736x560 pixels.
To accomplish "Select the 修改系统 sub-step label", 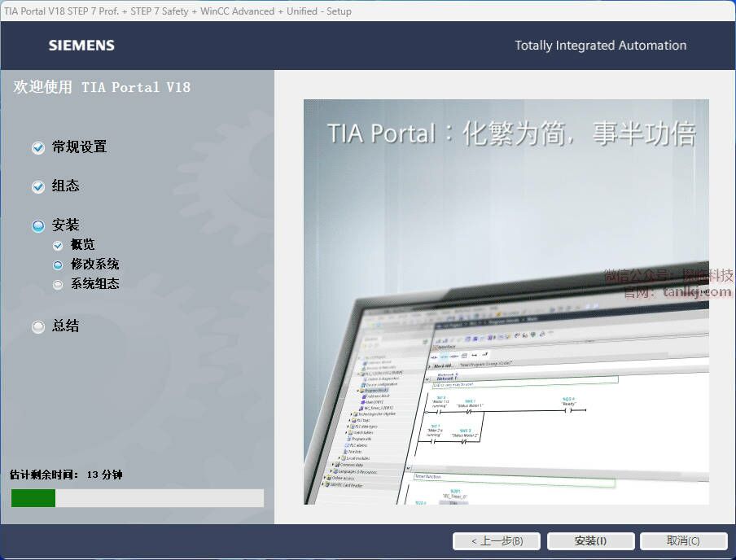I will [x=94, y=265].
